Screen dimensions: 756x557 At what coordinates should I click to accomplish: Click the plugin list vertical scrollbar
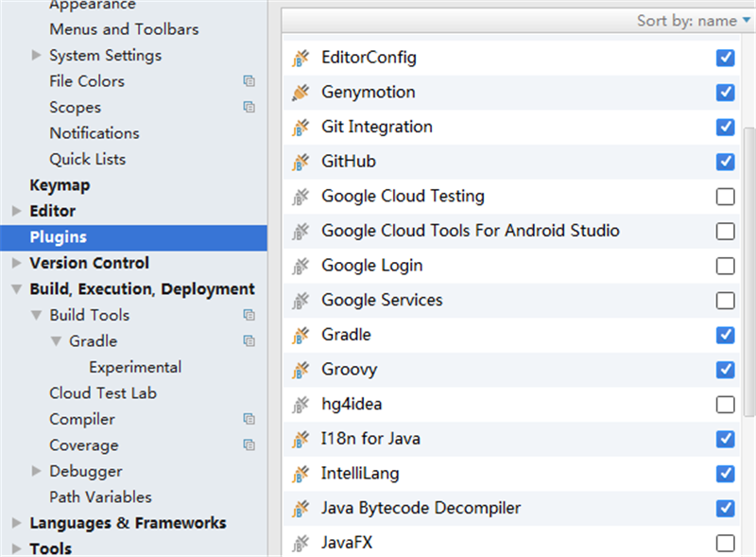[x=749, y=271]
